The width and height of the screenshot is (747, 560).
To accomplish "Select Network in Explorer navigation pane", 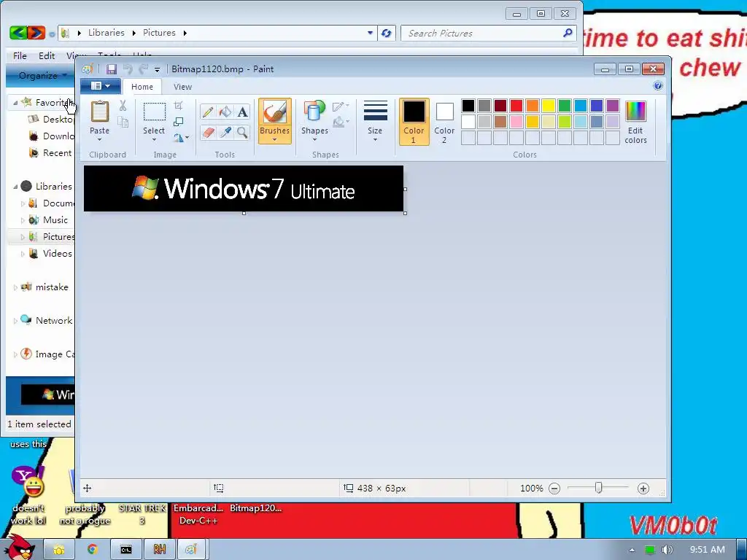I will pos(54,321).
